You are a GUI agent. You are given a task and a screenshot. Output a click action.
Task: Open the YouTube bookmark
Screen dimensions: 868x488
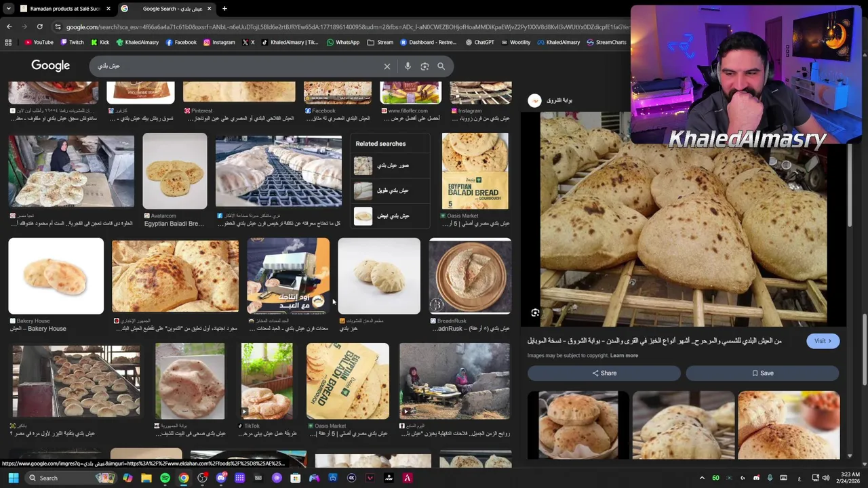coord(39,42)
